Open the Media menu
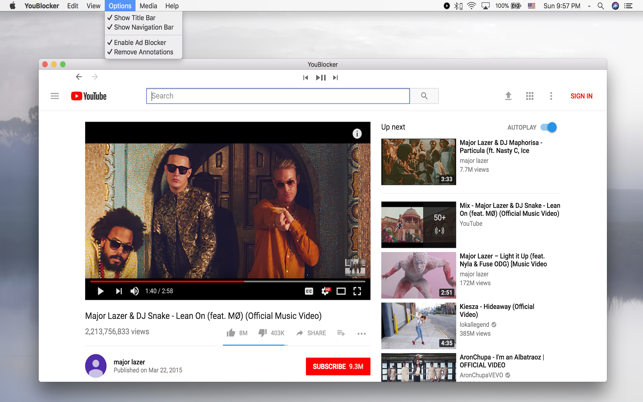 148,6
